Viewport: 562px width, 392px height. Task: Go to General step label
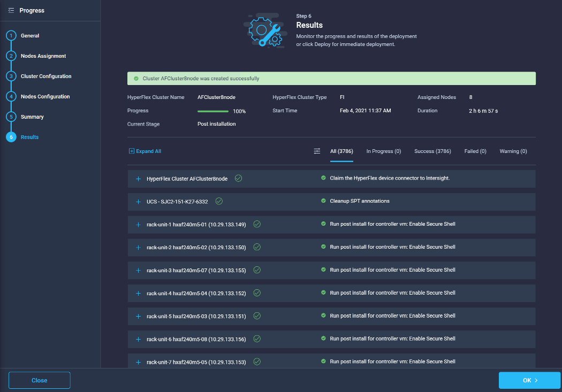[x=30, y=36]
